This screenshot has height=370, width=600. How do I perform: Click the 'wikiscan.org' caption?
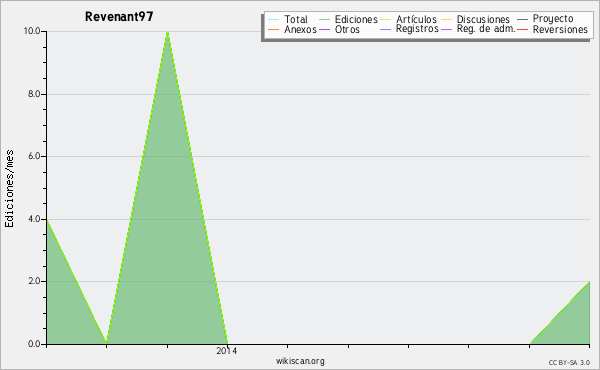pos(300,361)
